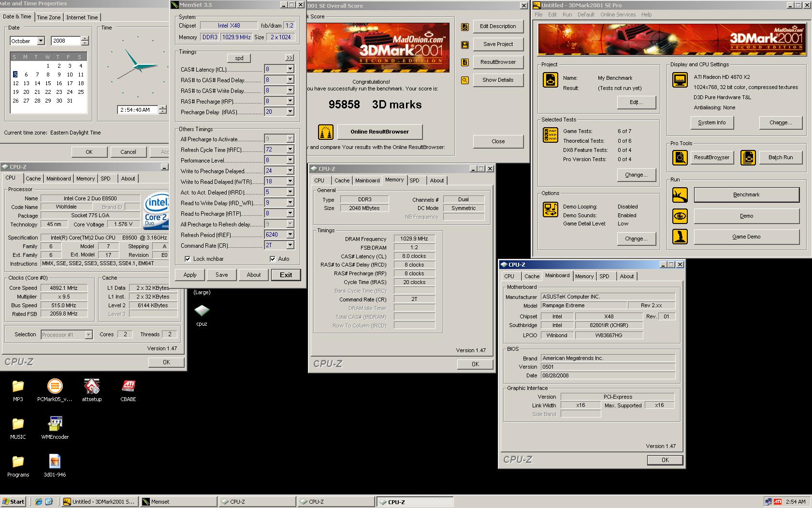Screen dimensions: 812x508
Task: Click the time field showing 2:54:40 AM
Action: point(138,110)
